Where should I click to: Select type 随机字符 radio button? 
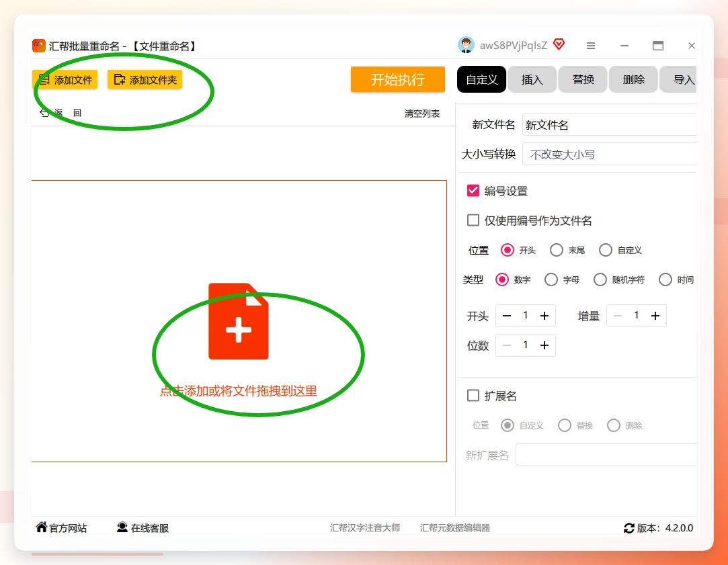pos(600,279)
